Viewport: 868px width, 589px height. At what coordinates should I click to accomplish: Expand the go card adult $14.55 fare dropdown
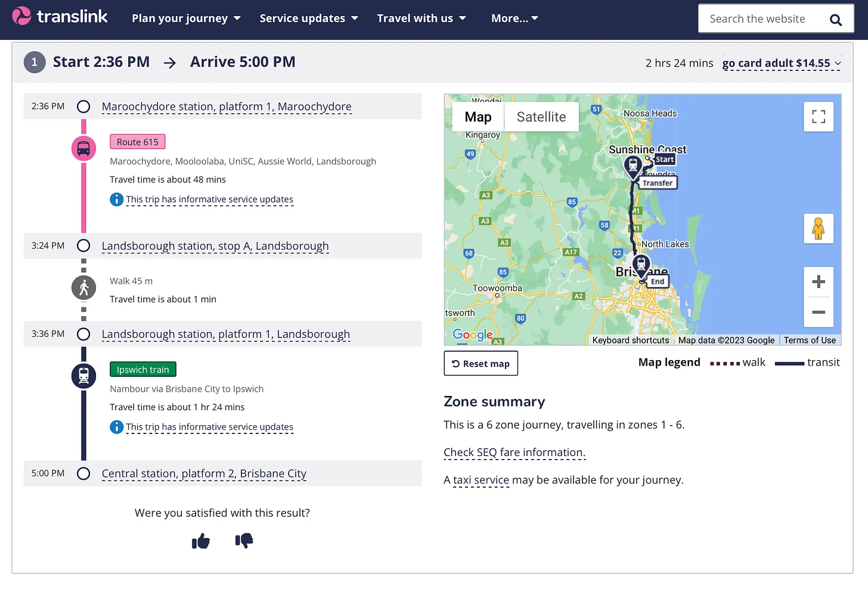(782, 63)
